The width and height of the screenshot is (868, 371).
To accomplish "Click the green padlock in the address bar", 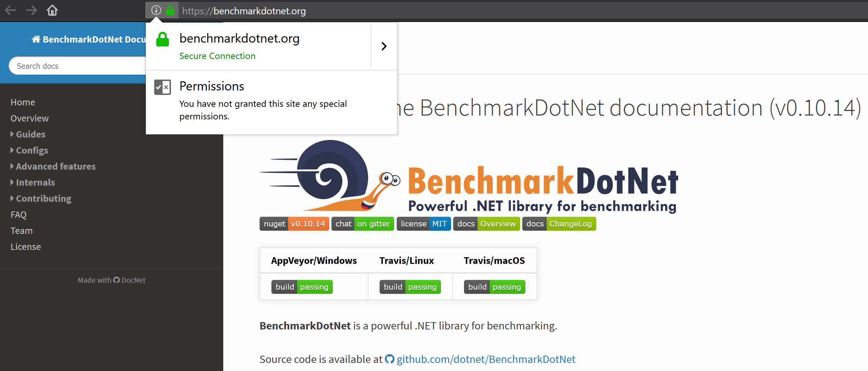I will tap(170, 10).
